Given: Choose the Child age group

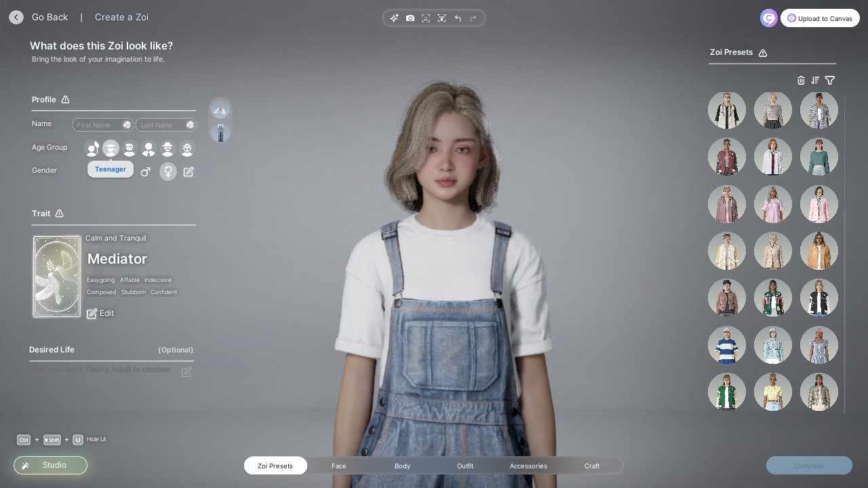Looking at the screenshot, I should click(92, 148).
